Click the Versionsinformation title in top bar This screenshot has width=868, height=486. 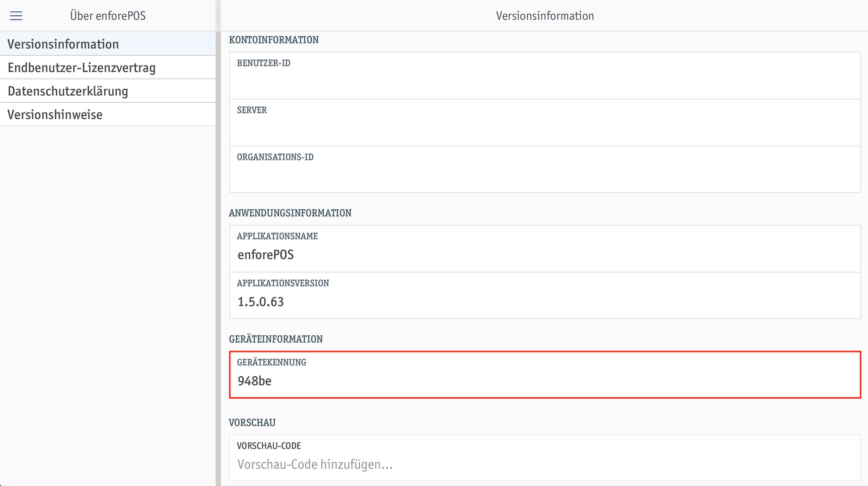coord(545,16)
